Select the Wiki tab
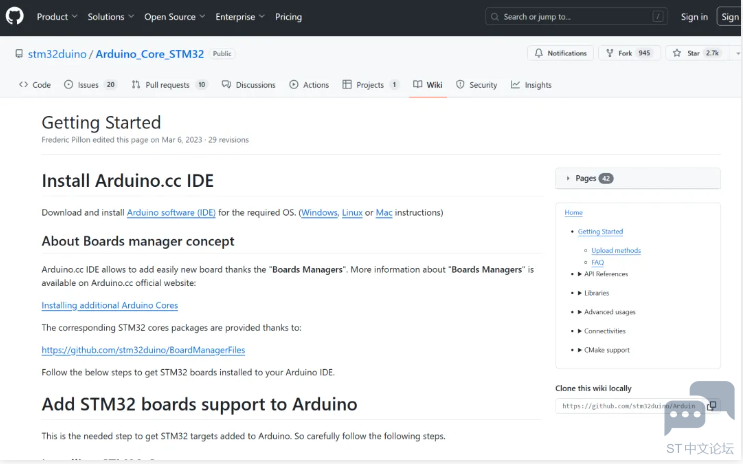743x464 pixels. [427, 85]
